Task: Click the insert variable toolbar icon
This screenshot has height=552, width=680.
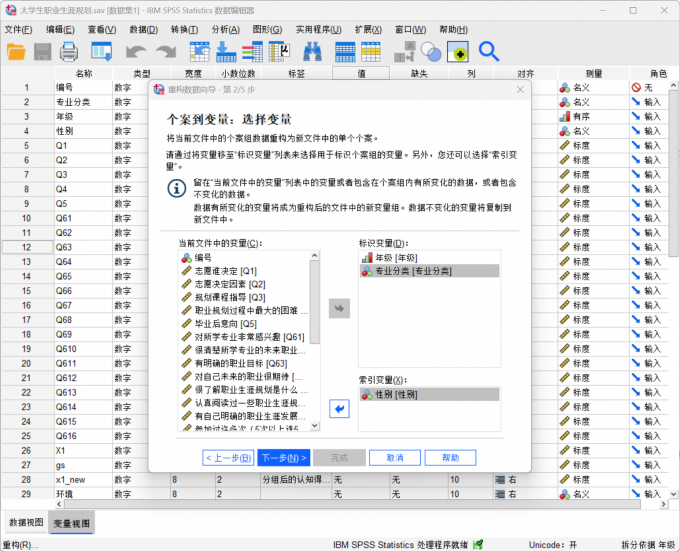Action: click(x=371, y=52)
